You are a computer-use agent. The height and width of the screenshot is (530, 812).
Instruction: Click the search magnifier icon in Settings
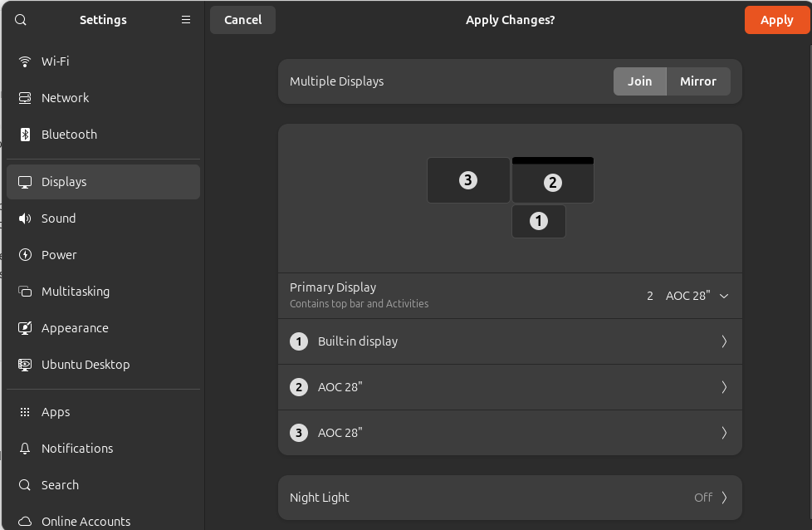tap(21, 20)
